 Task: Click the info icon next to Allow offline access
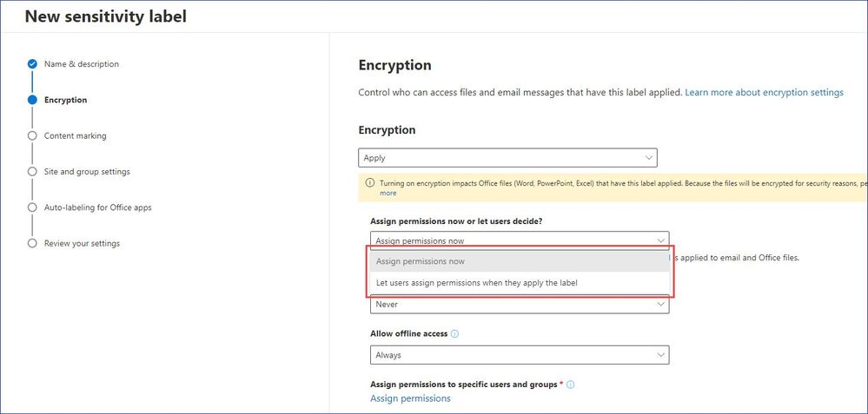click(455, 334)
